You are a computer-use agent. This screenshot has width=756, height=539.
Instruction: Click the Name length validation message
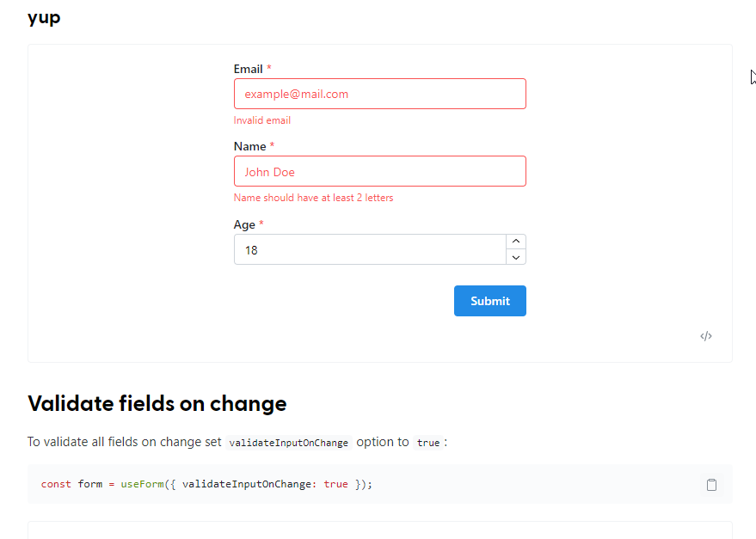313,197
